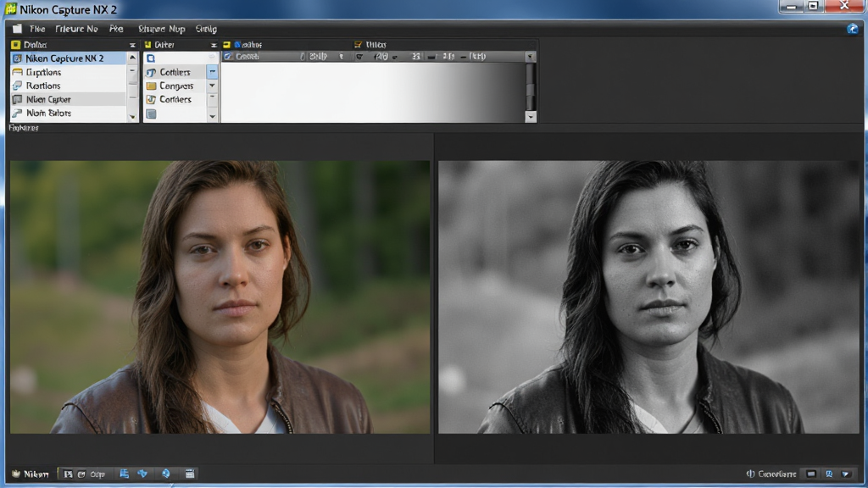Click the "Grovilsne" button at bottom right
The image size is (868, 488).
click(771, 474)
